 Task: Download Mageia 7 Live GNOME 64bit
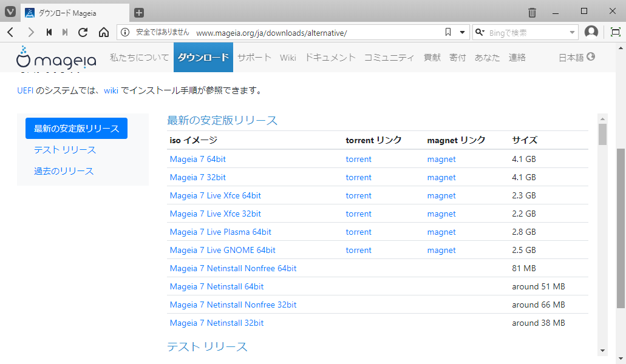coord(222,251)
